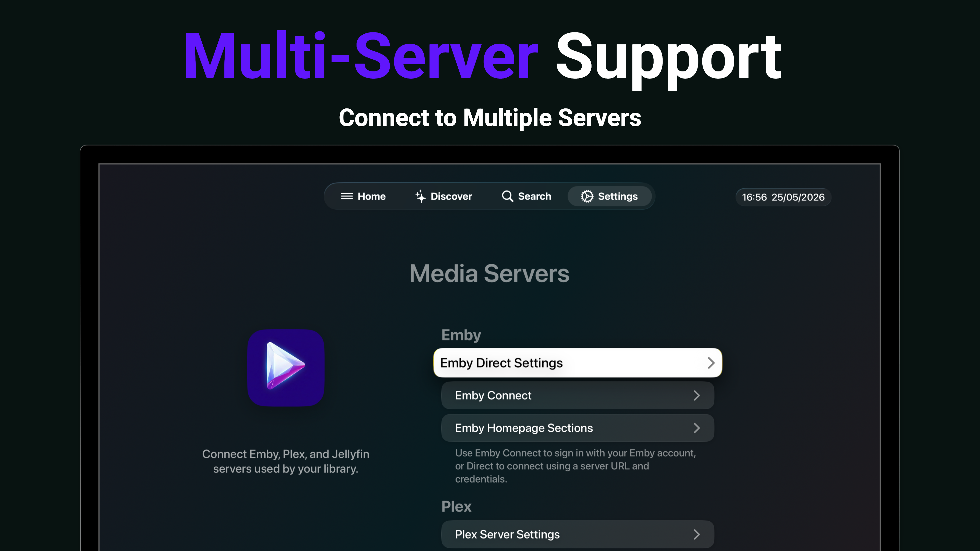Click the Settings gear icon
Image resolution: width=980 pixels, height=551 pixels.
(x=587, y=196)
